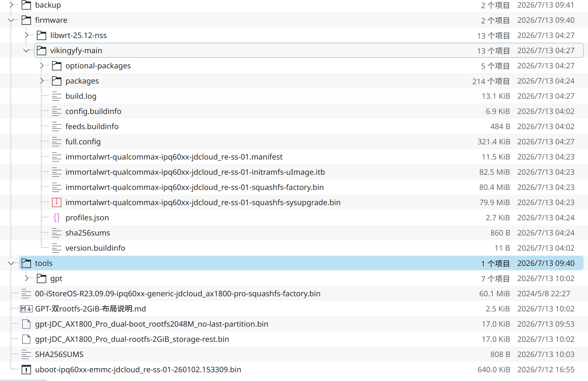Viewport: 588px width, 381px height.
Task: Click the backup folder icon
Action: click(x=26, y=5)
